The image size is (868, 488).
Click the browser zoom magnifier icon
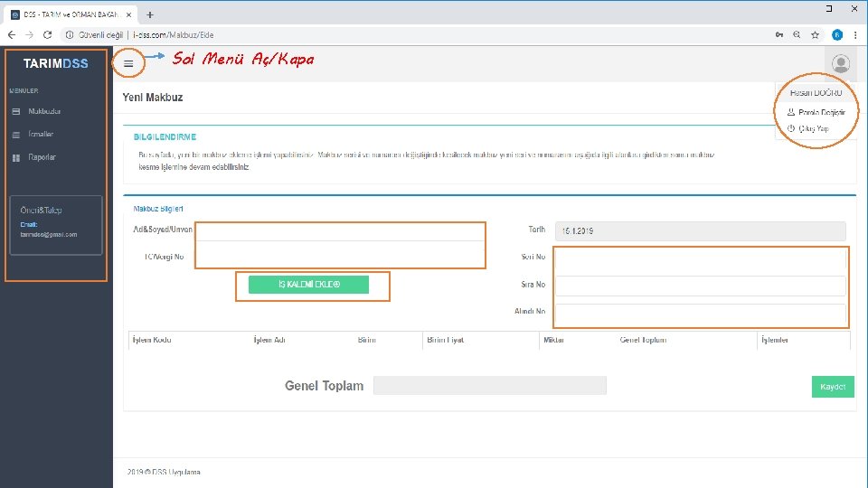797,35
